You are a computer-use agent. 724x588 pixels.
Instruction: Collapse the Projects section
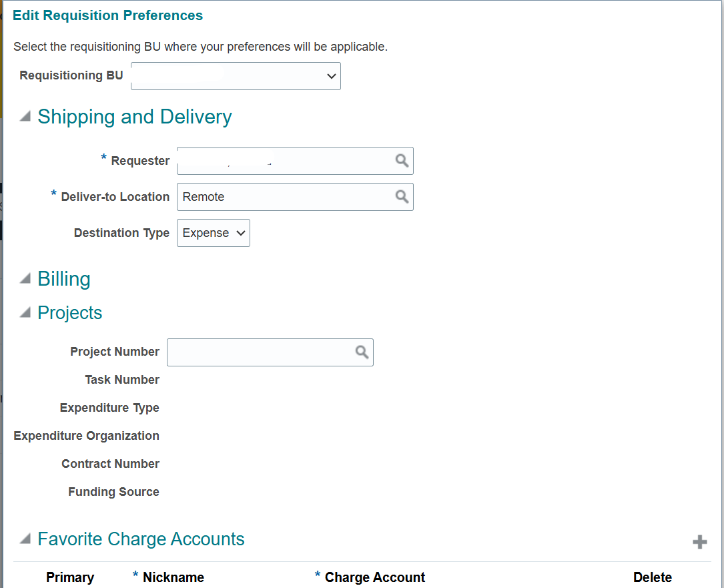[25, 313]
